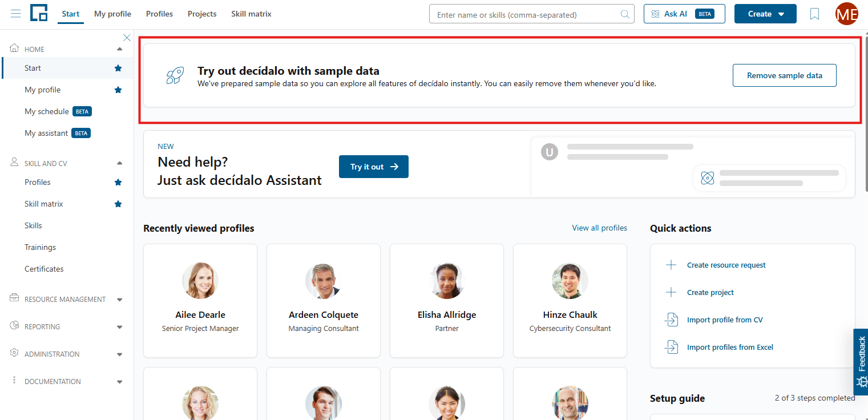Expand the REPORTING section

tap(119, 326)
